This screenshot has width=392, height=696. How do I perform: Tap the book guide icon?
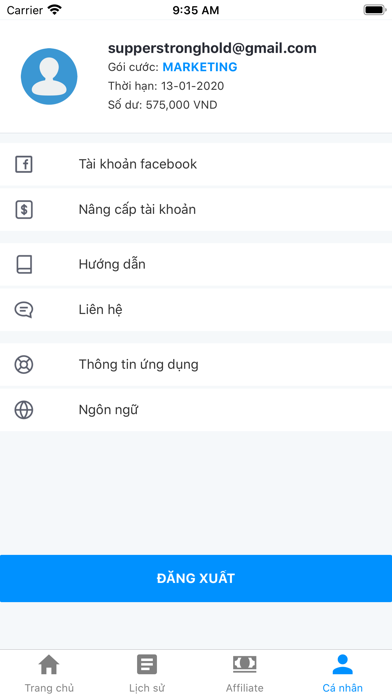(24, 265)
